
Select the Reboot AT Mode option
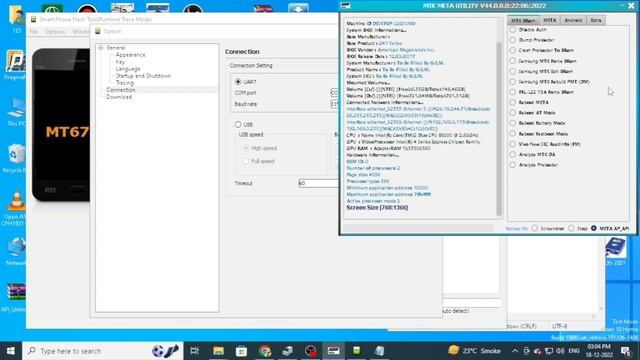[x=513, y=113]
